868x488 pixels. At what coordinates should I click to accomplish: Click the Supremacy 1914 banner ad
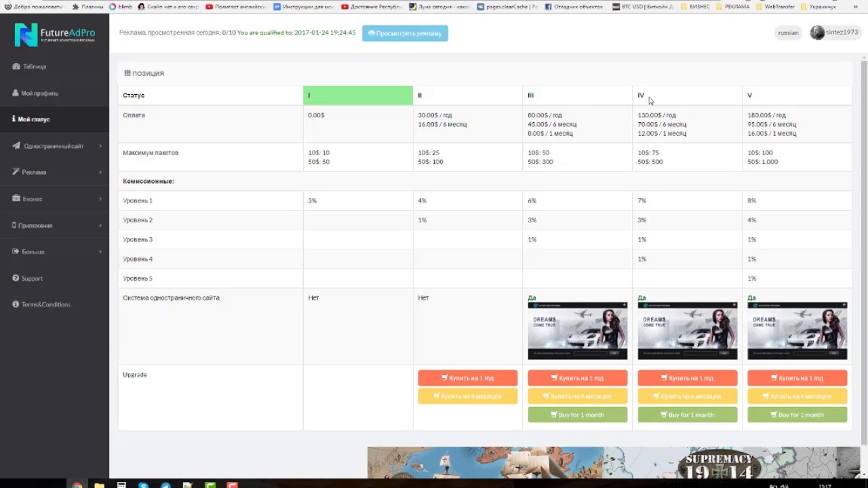614,463
